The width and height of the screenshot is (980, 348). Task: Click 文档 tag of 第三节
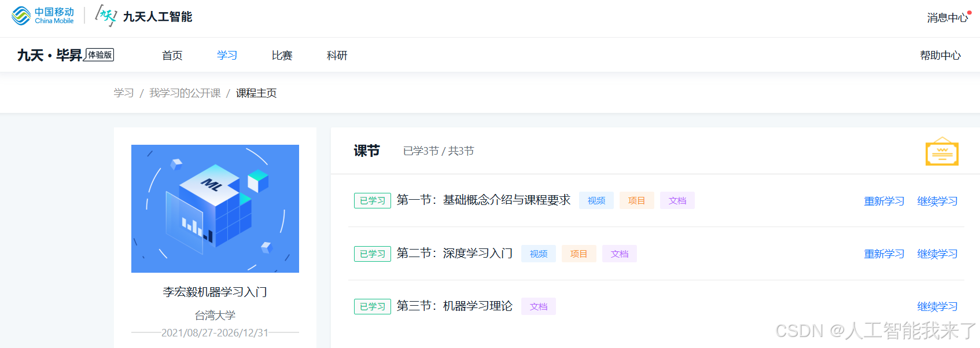[539, 306]
